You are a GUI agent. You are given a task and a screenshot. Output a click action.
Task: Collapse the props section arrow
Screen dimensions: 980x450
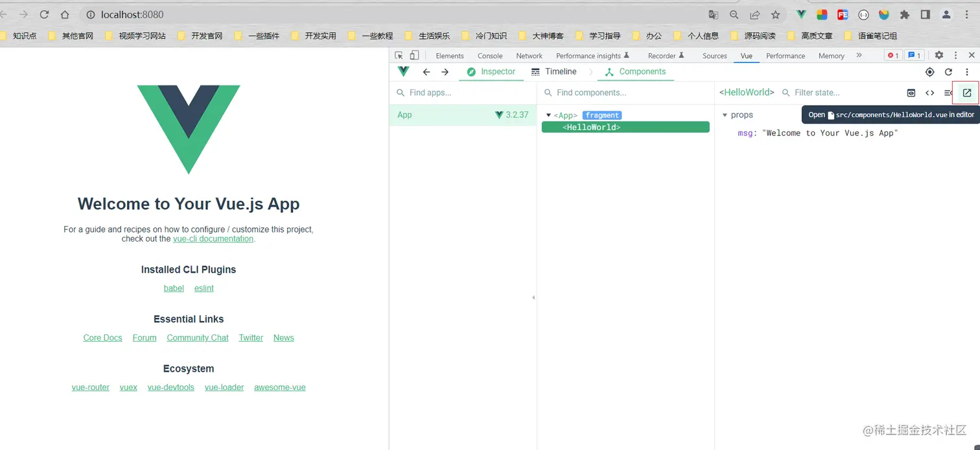(725, 115)
